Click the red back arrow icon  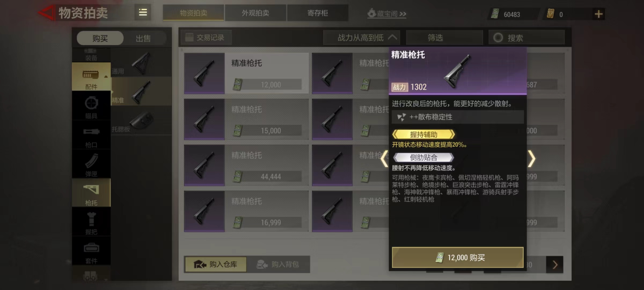pos(46,12)
